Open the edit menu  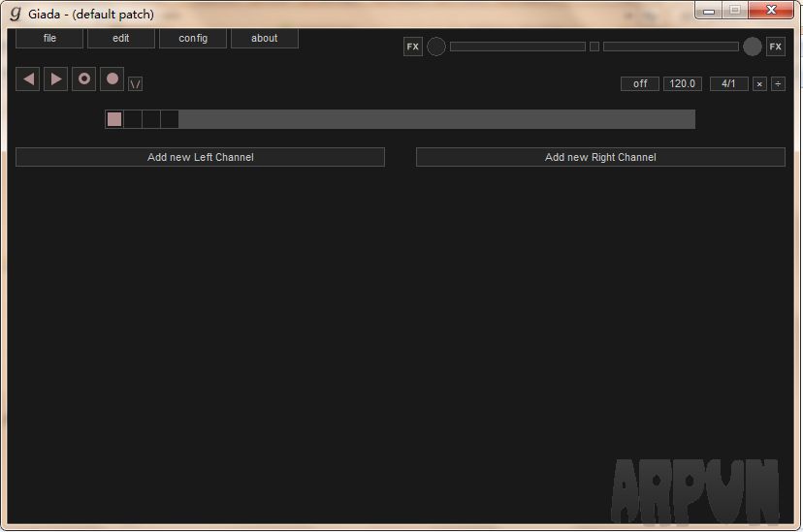point(121,39)
